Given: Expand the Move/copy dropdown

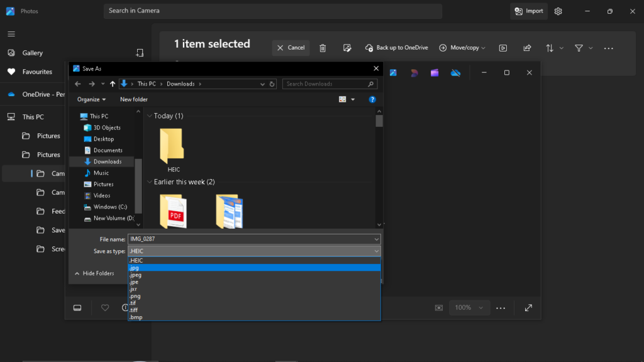Looking at the screenshot, I should coord(462,48).
